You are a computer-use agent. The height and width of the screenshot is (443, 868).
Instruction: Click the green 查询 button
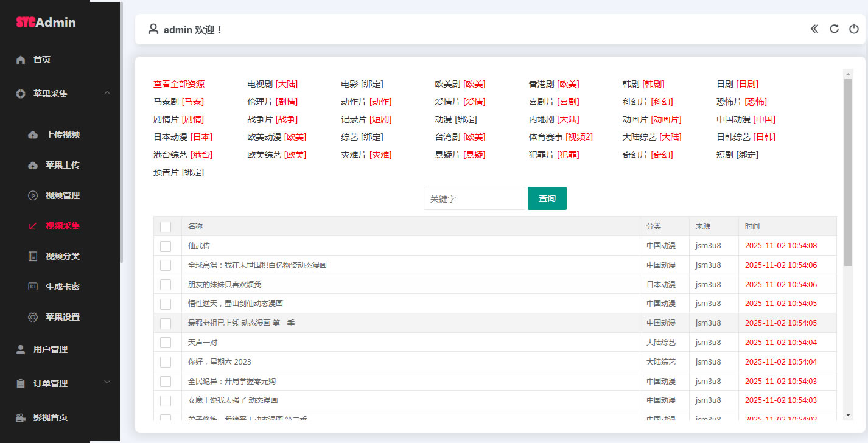[x=547, y=198]
